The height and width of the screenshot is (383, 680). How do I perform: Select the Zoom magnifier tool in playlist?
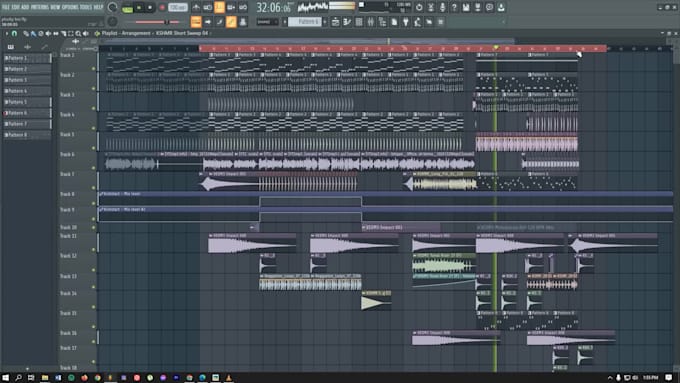[78, 33]
